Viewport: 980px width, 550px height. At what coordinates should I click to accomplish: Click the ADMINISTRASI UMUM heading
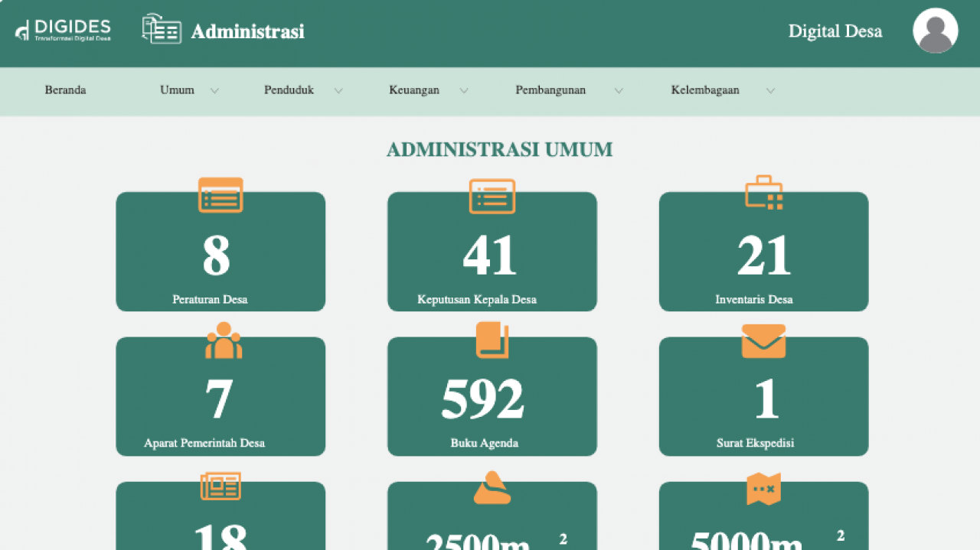coord(499,149)
